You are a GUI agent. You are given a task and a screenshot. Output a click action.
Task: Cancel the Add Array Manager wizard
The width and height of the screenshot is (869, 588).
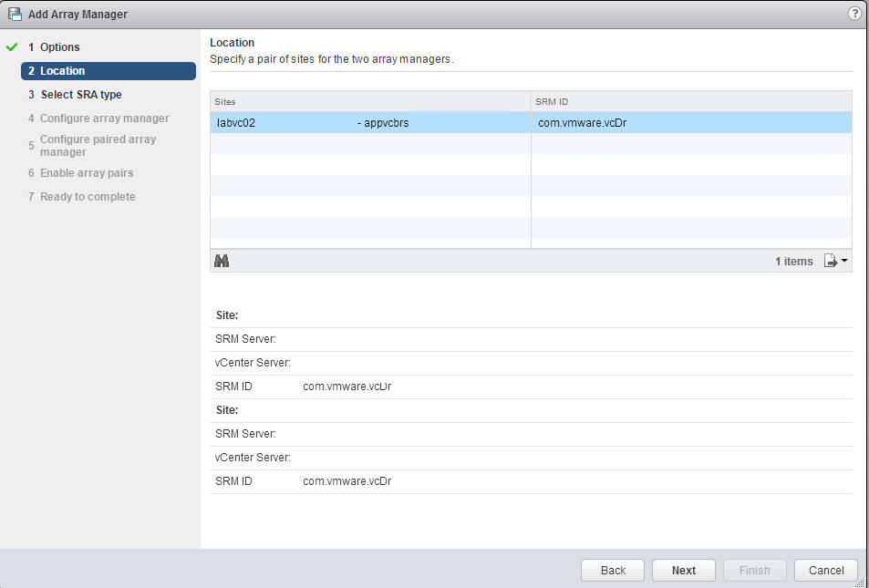click(x=825, y=571)
